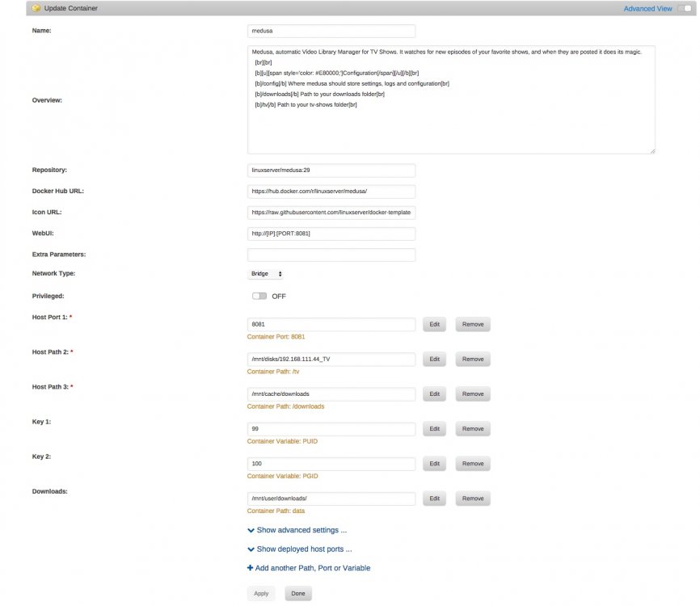Click the empty Extra Parameters field
This screenshot has width=700, height=606.
[331, 255]
